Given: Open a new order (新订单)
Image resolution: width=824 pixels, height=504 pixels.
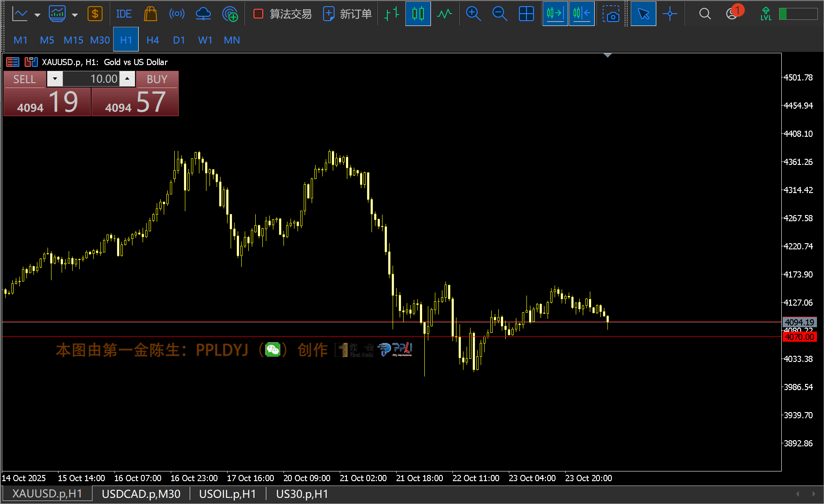Looking at the screenshot, I should [347, 14].
